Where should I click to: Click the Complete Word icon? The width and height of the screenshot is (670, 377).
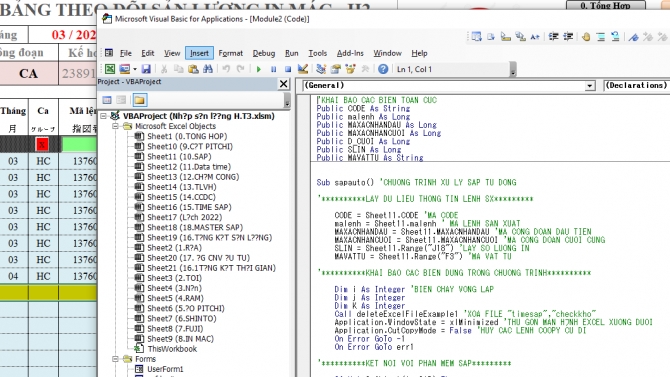coord(535,37)
